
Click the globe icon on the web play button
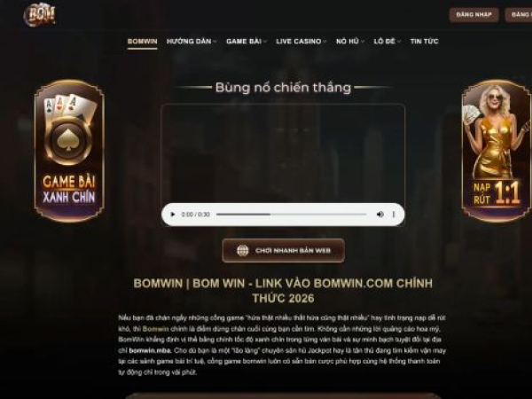(243, 250)
